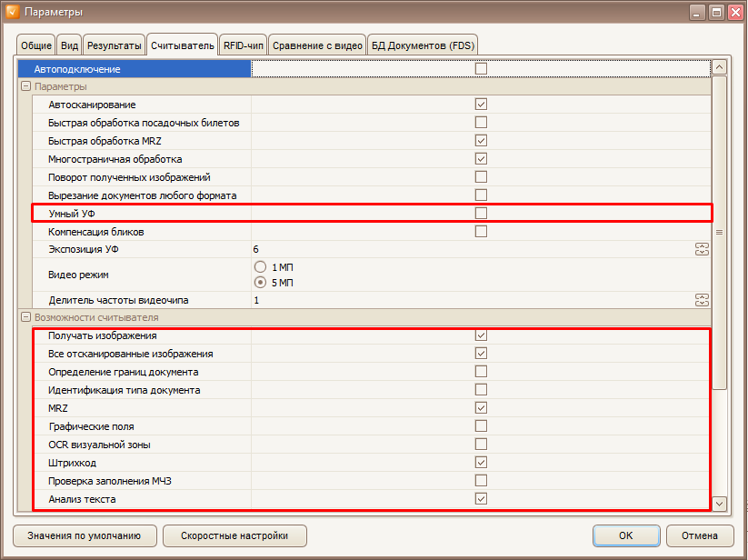The height and width of the screenshot is (560, 748).
Task: Open the Общие tab
Action: point(36,45)
